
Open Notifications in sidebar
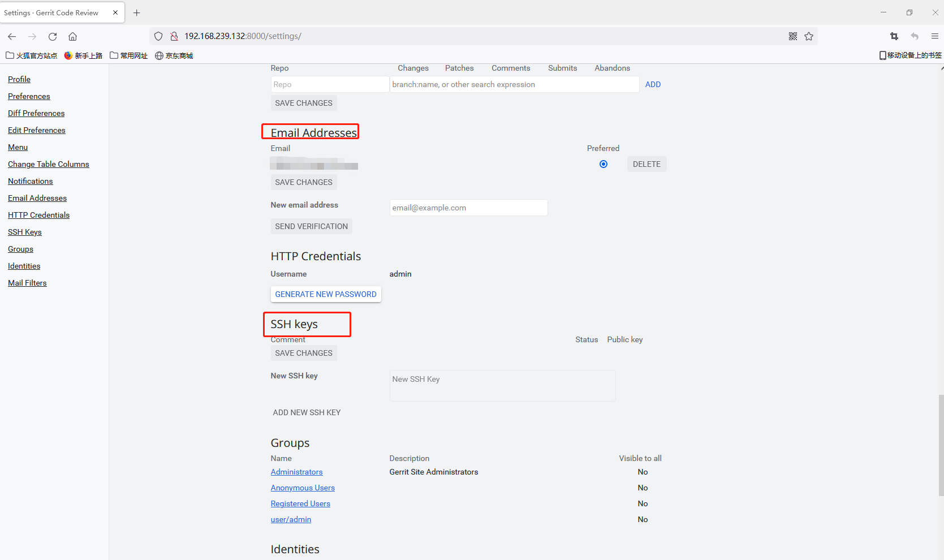[x=31, y=181]
